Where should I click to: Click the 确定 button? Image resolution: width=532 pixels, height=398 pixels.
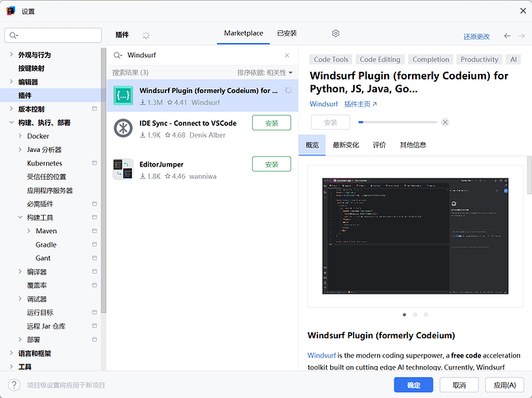[414, 385]
